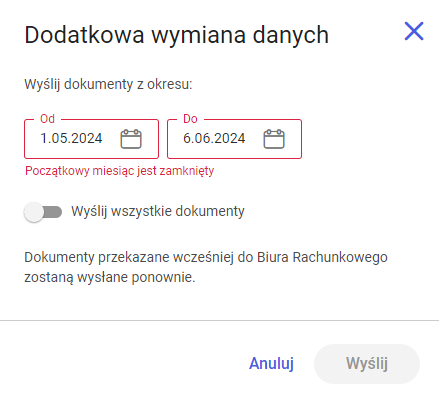Click the gray track of the toggle switch
This screenshot has width=439, height=403.
coord(53,212)
